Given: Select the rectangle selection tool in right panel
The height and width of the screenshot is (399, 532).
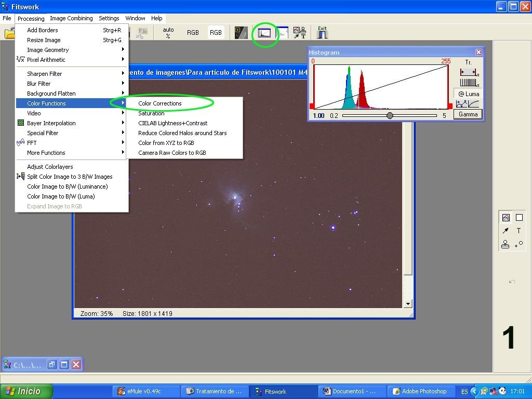Looking at the screenshot, I should 518,218.
